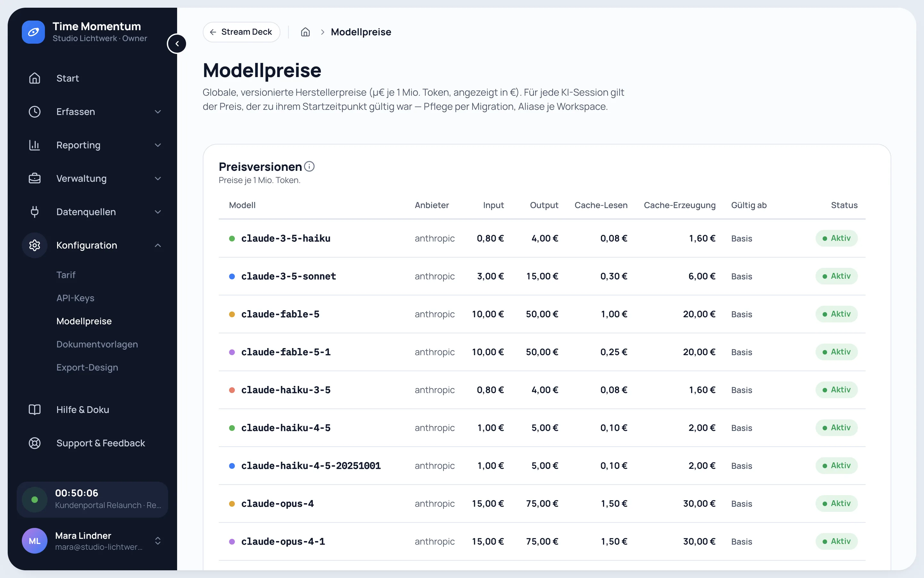Click the Time Momentum logo icon
The height and width of the screenshot is (578, 924).
pyautogui.click(x=34, y=32)
